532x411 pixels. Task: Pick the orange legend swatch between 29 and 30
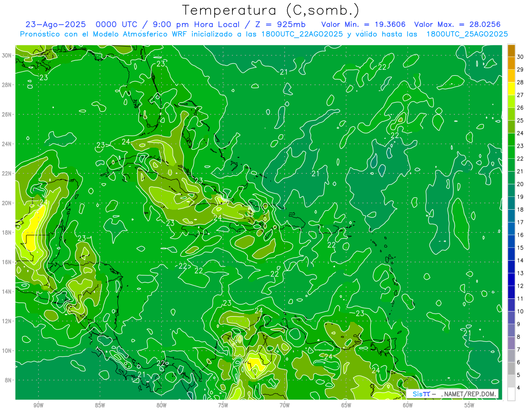coord(511,63)
